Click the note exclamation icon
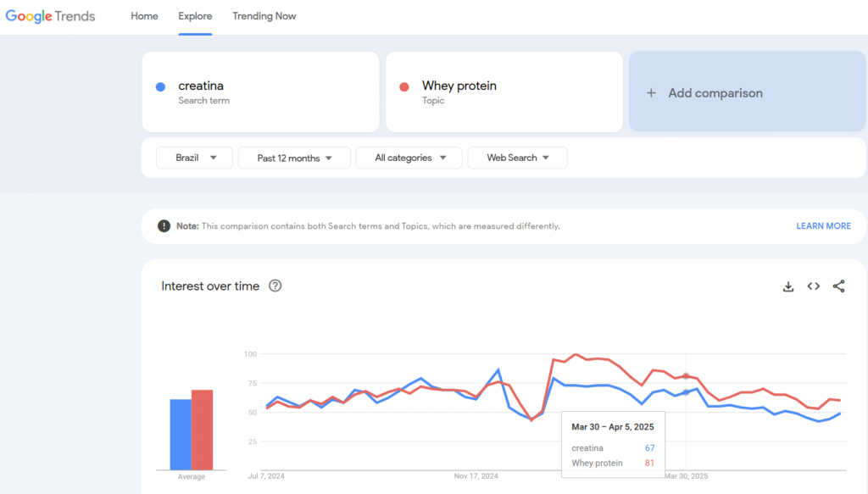868x494 pixels. 164,225
